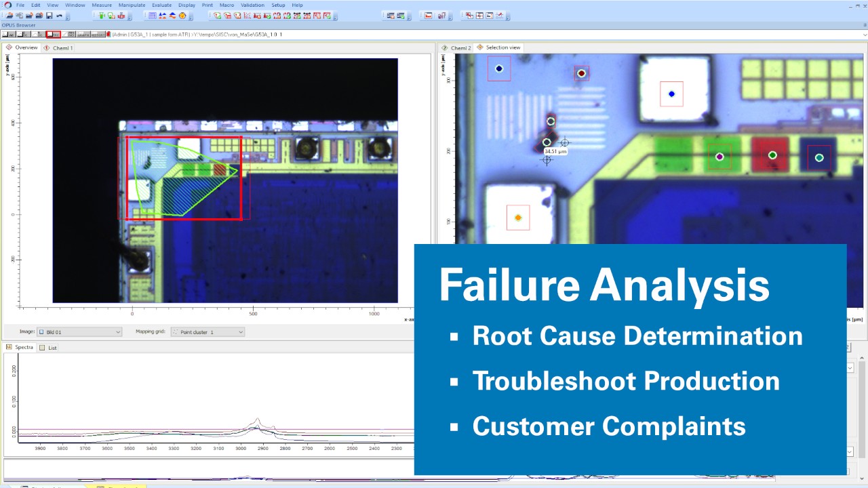The height and width of the screenshot is (488, 868).
Task: Select the purple measurement point on green pad
Action: point(719,157)
